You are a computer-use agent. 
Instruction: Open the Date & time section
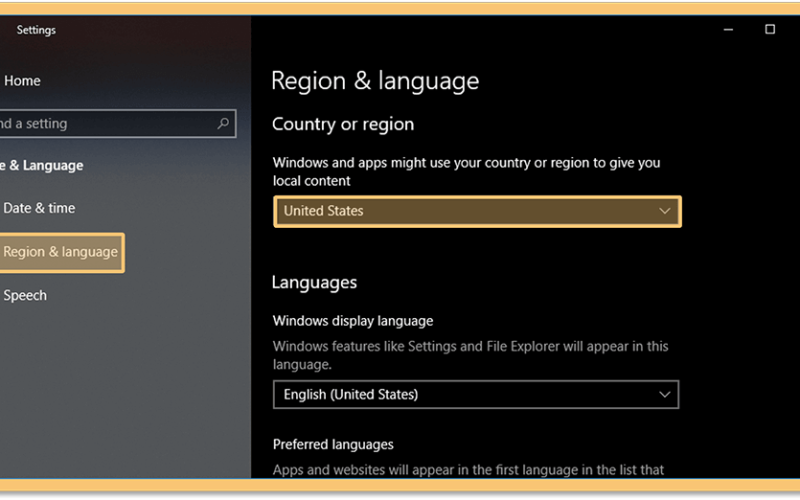(x=39, y=208)
